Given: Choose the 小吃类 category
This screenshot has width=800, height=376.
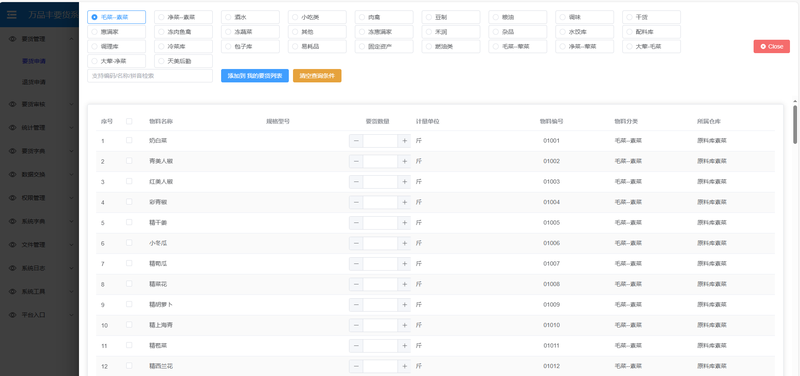Looking at the screenshot, I should click(317, 17).
